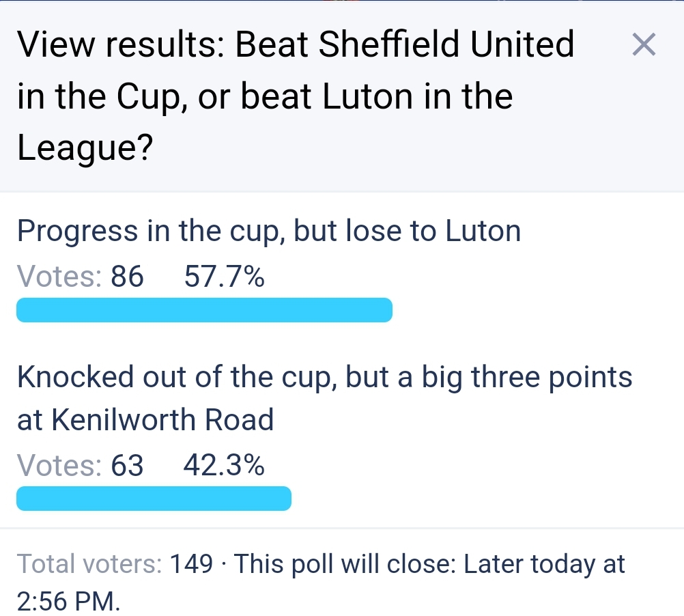Viewport: 684px width, 616px height.
Task: Click the 57.7% percentage value
Action: [224, 277]
